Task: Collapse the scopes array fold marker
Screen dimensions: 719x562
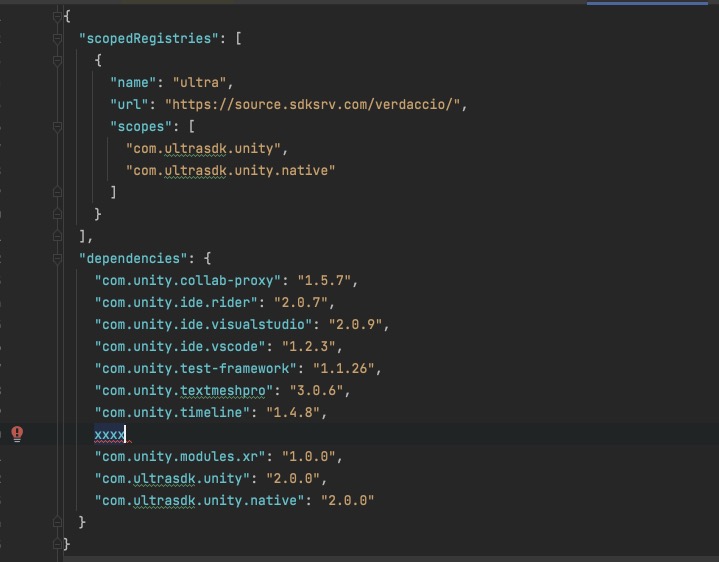Action: [58, 126]
